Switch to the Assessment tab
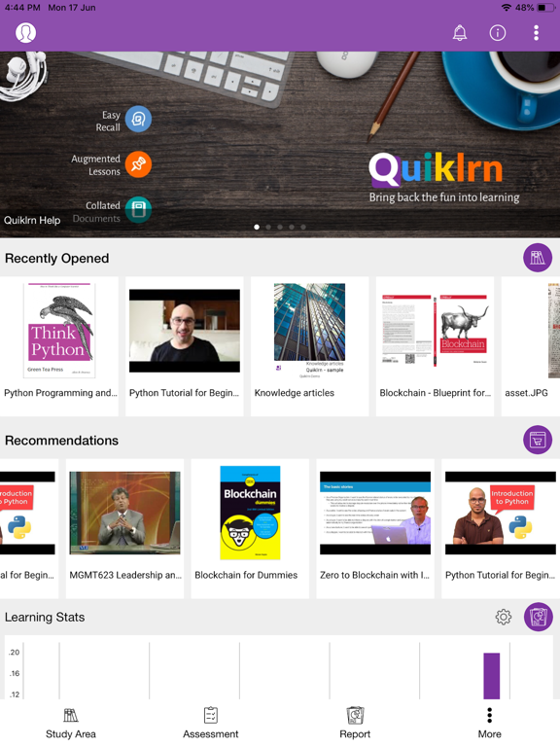560x747 pixels. 210,724
